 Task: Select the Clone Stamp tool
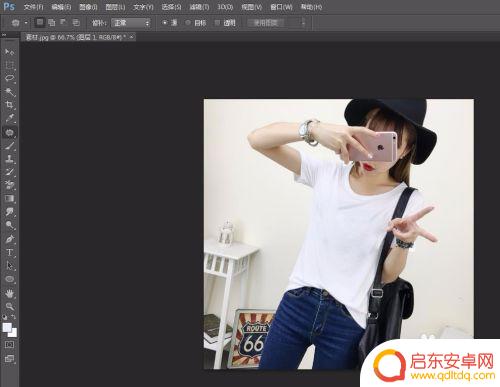(9, 159)
